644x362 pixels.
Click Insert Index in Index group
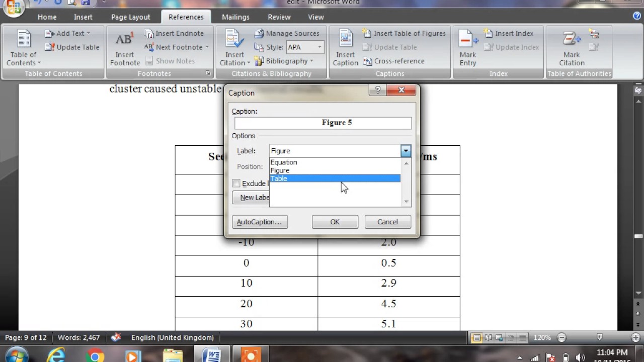click(x=508, y=33)
